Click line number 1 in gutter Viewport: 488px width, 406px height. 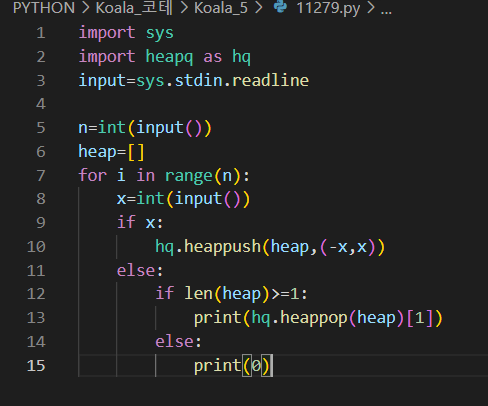pyautogui.click(x=41, y=33)
